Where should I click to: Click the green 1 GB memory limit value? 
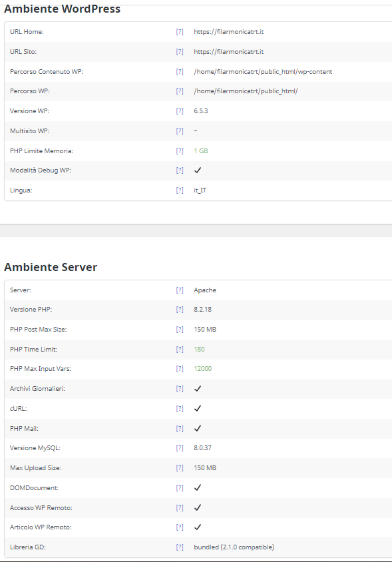coord(200,151)
